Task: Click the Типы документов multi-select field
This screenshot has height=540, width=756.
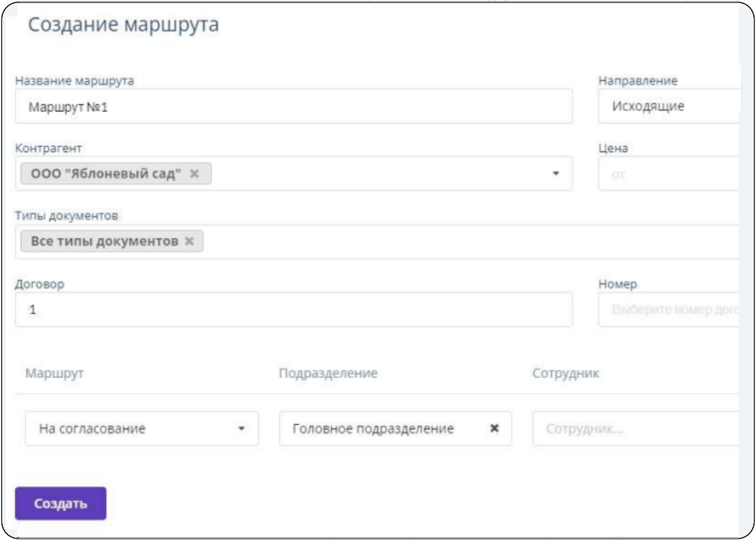Action: (x=377, y=241)
